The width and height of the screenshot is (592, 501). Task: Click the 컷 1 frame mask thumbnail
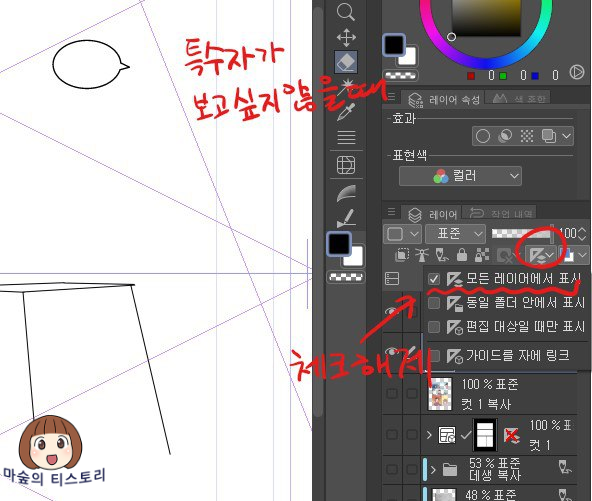[485, 435]
